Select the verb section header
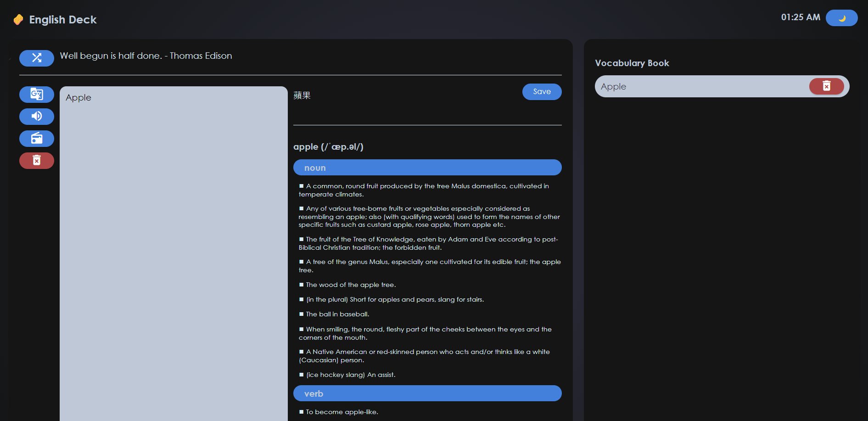868x421 pixels. [427, 393]
